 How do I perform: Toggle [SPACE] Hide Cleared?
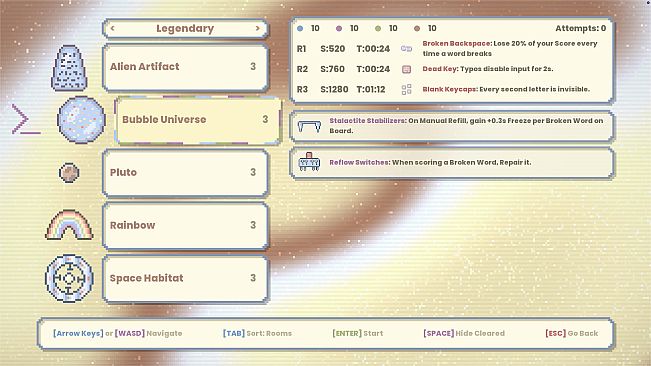point(464,333)
